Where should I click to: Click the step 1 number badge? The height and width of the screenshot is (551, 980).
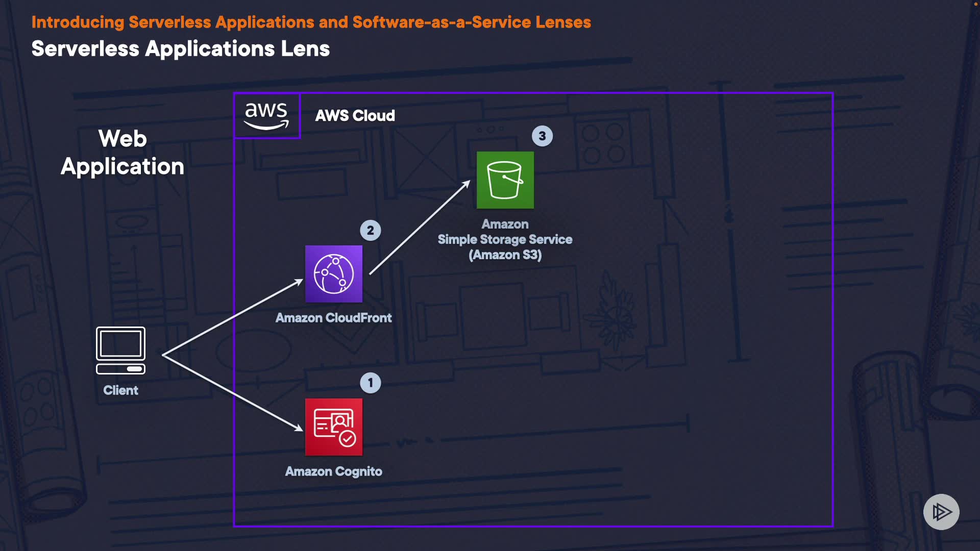(371, 383)
